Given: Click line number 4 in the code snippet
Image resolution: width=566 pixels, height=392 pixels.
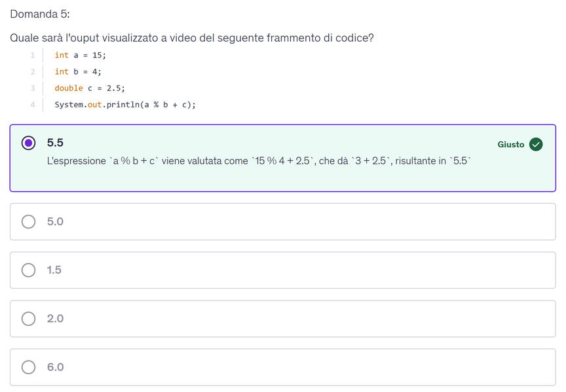Looking at the screenshot, I should point(32,104).
